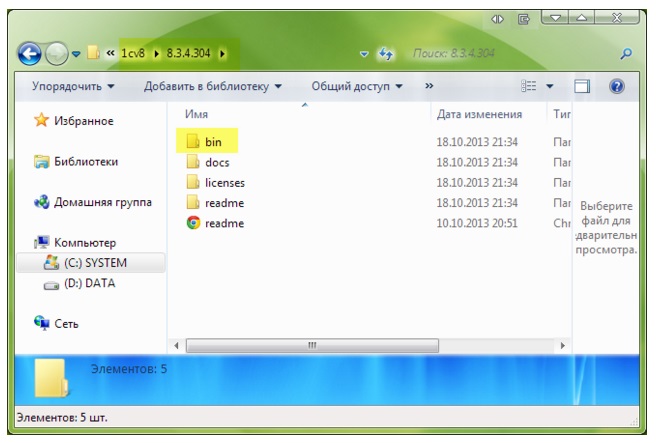The width and height of the screenshot is (656, 443).
Task: Click the licenses folder icon
Action: [x=193, y=182]
